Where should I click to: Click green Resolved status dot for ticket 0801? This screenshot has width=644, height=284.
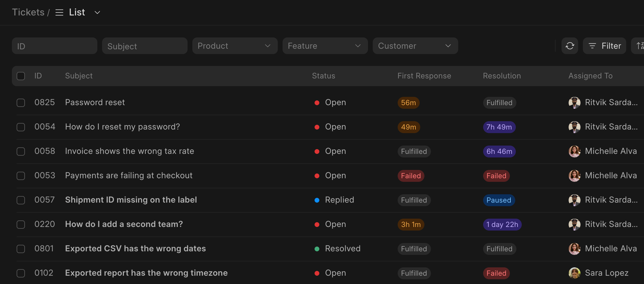tap(317, 249)
